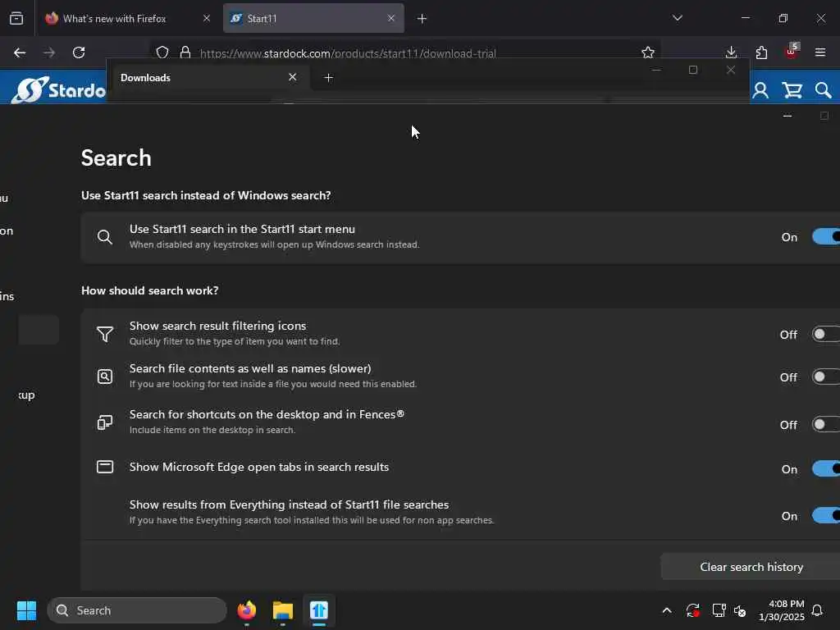Enable Search for shortcuts on desktop toggle
This screenshot has height=630, width=840.
[825, 424]
